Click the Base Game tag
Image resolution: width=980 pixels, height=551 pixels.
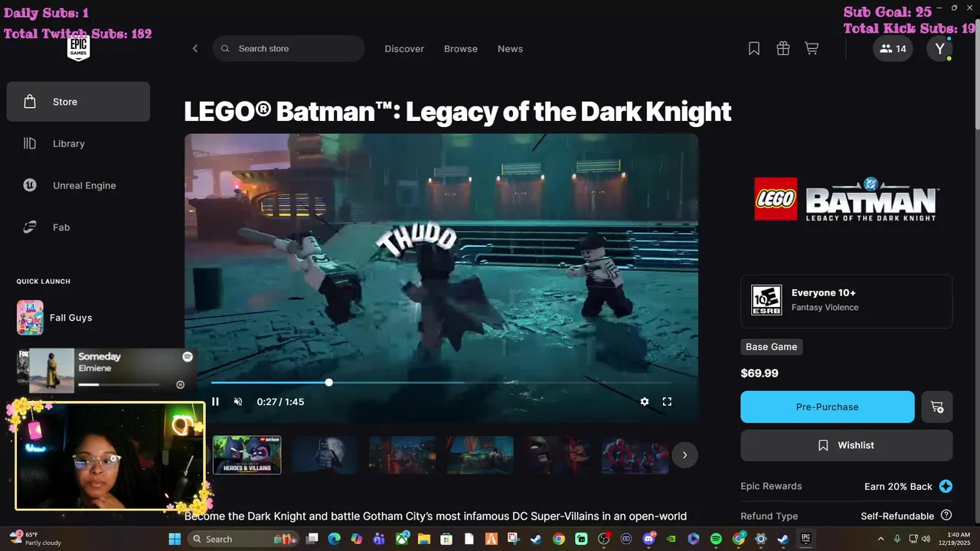(771, 347)
